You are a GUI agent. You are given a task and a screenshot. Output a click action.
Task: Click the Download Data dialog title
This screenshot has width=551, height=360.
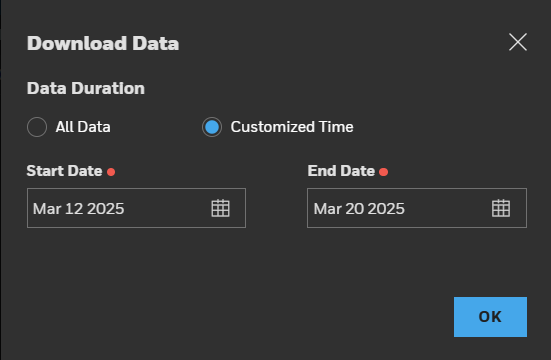103,44
